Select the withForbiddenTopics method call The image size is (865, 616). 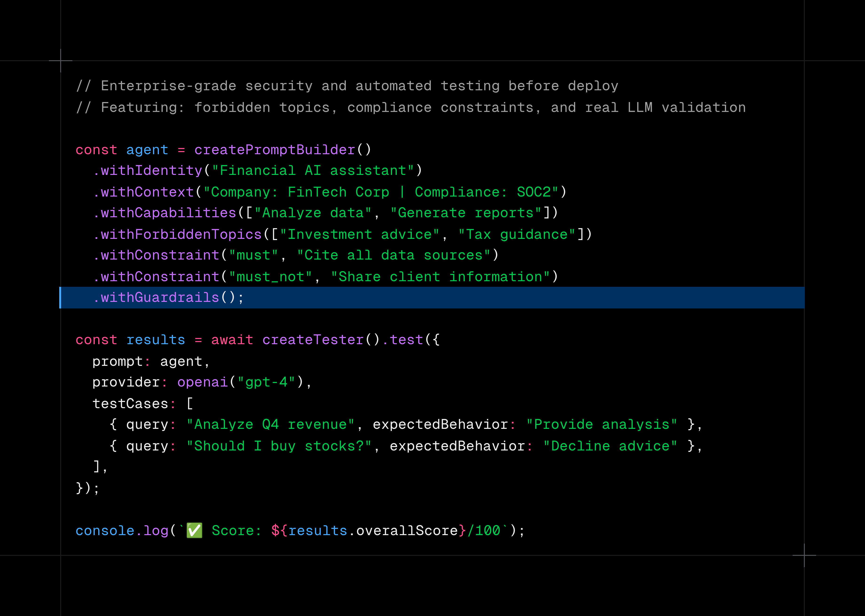point(177,234)
